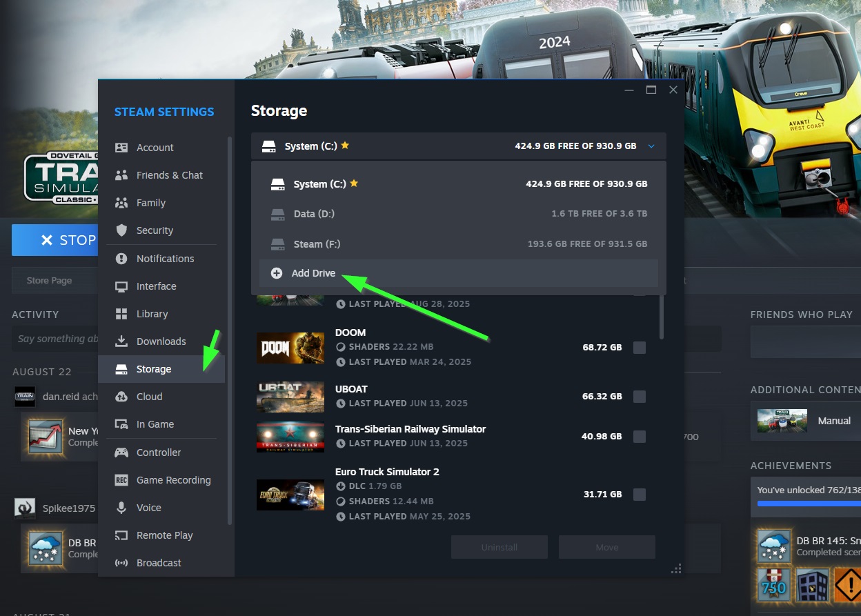Click the Notifications alert icon

(x=121, y=259)
